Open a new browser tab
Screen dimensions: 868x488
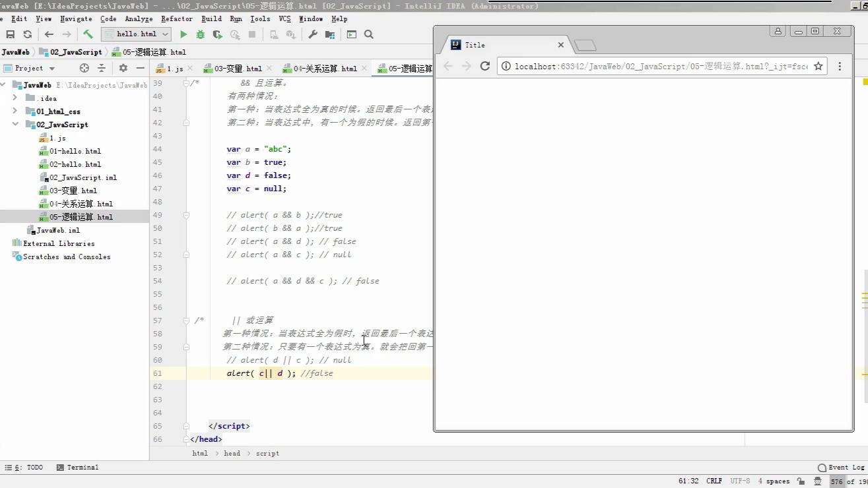point(585,46)
